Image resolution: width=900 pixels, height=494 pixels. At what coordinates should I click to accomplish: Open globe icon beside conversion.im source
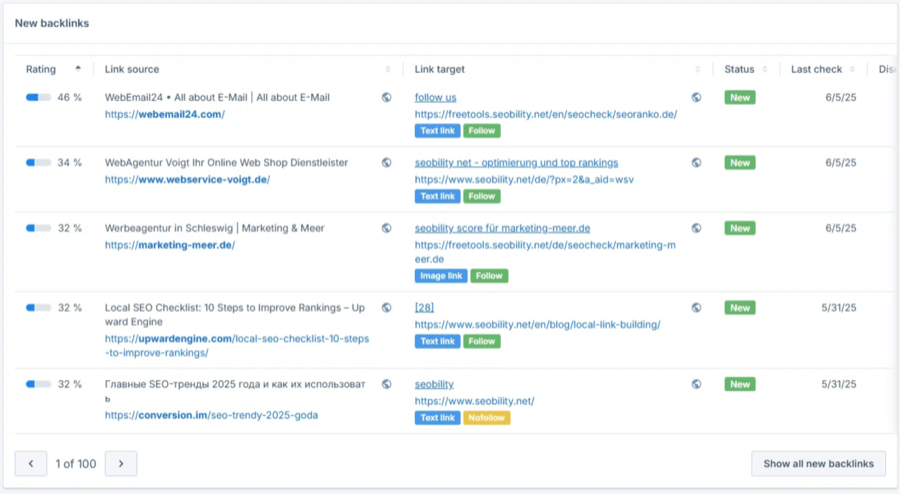tap(387, 384)
